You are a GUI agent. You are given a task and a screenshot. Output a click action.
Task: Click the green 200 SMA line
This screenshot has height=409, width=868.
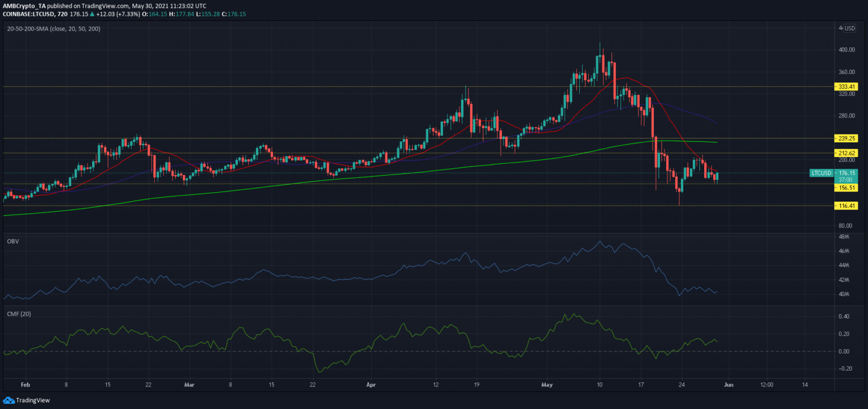pyautogui.click(x=396, y=173)
